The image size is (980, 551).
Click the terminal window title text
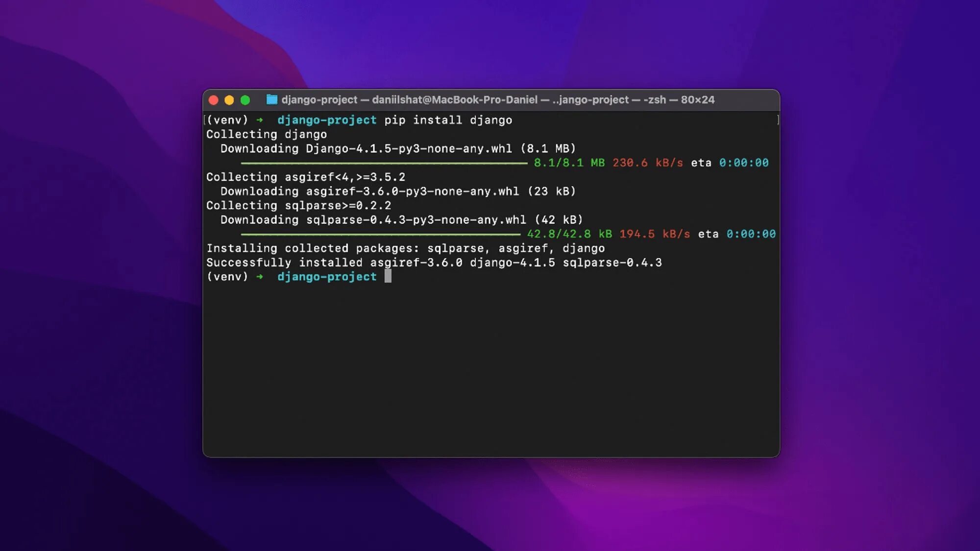tap(497, 100)
